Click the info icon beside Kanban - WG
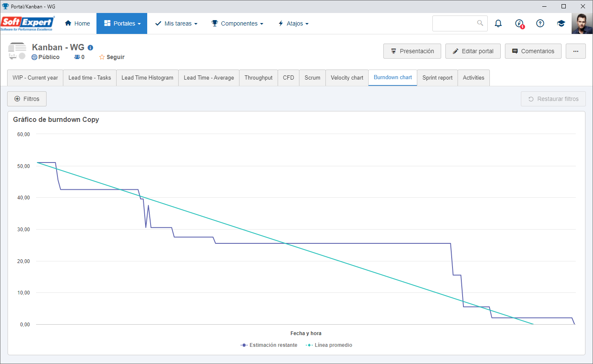The width and height of the screenshot is (593, 364). pos(90,48)
